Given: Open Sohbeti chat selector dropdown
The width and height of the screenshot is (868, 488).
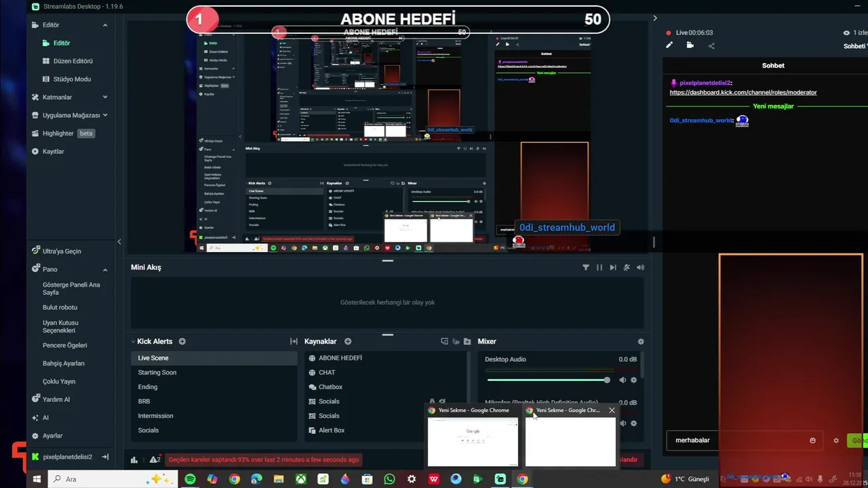Looking at the screenshot, I should [855, 46].
